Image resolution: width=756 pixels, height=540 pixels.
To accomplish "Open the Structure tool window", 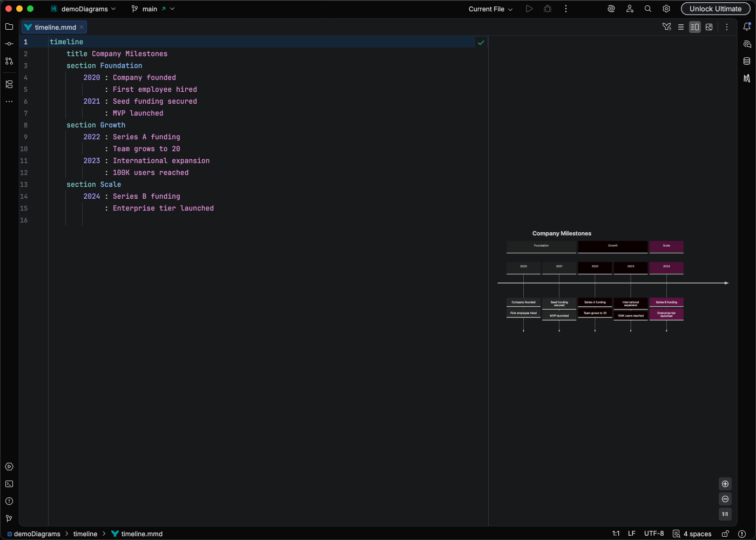I will pyautogui.click(x=9, y=84).
